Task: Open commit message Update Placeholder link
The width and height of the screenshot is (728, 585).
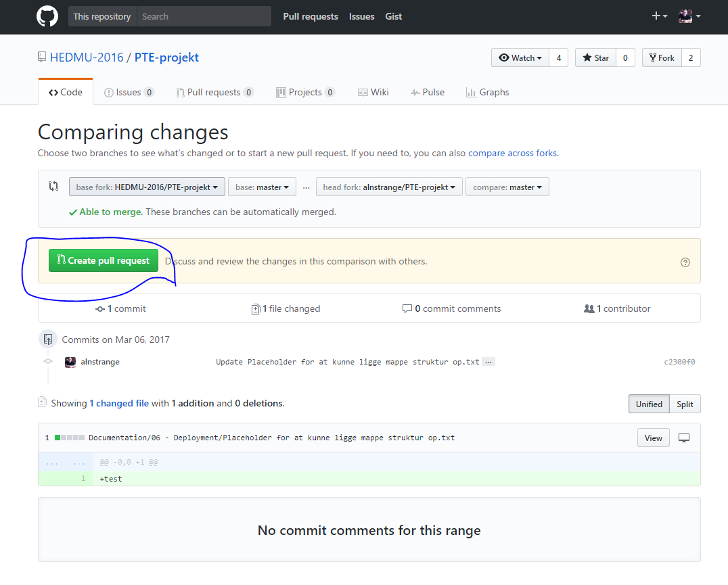Action: point(347,362)
